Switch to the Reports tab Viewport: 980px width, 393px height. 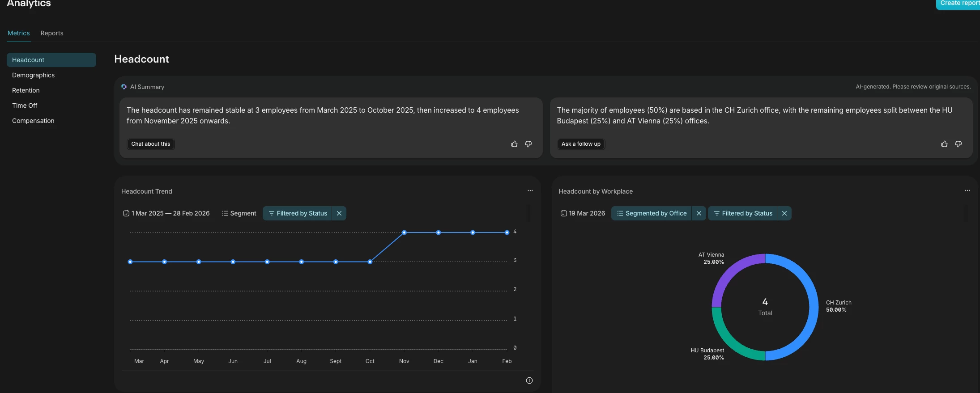click(52, 33)
